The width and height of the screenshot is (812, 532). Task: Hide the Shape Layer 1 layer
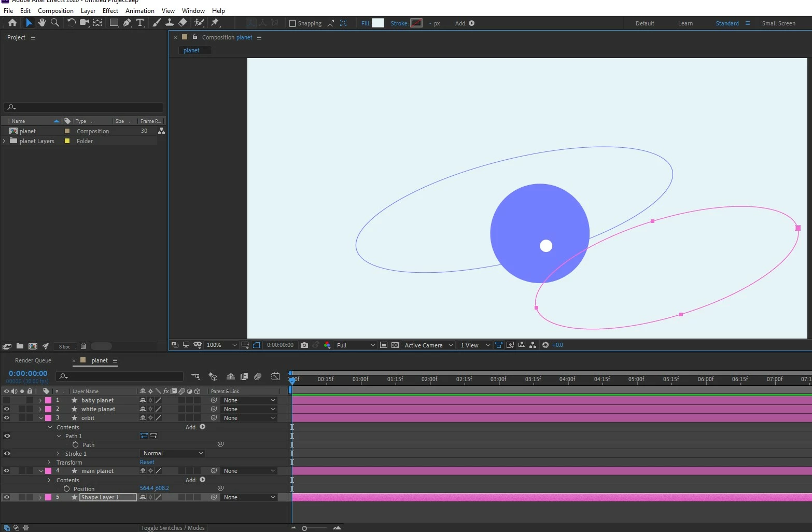tap(7, 497)
